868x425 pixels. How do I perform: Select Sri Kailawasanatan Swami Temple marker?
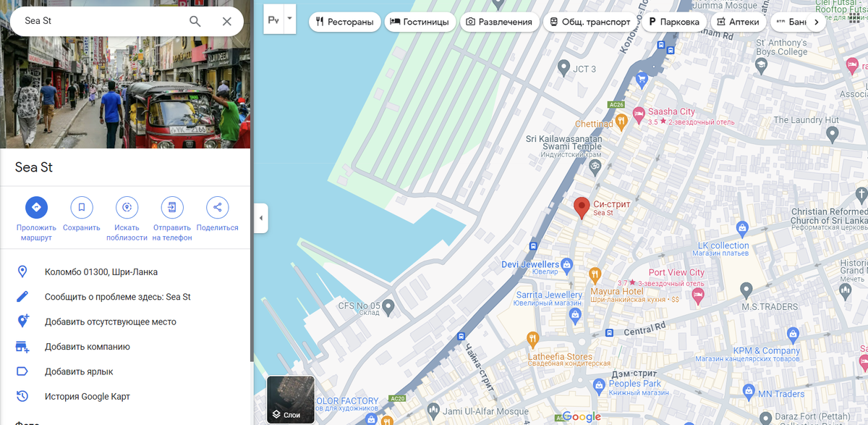click(x=594, y=167)
